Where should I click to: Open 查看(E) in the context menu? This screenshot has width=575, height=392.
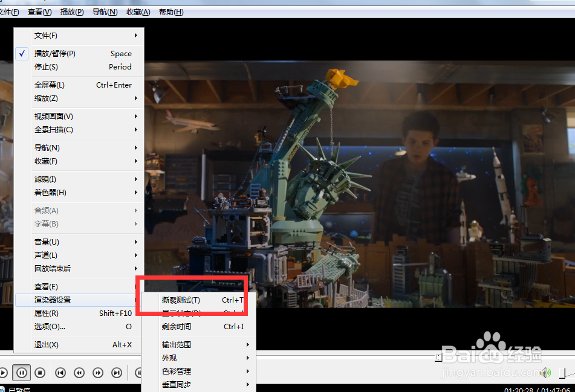(79, 286)
